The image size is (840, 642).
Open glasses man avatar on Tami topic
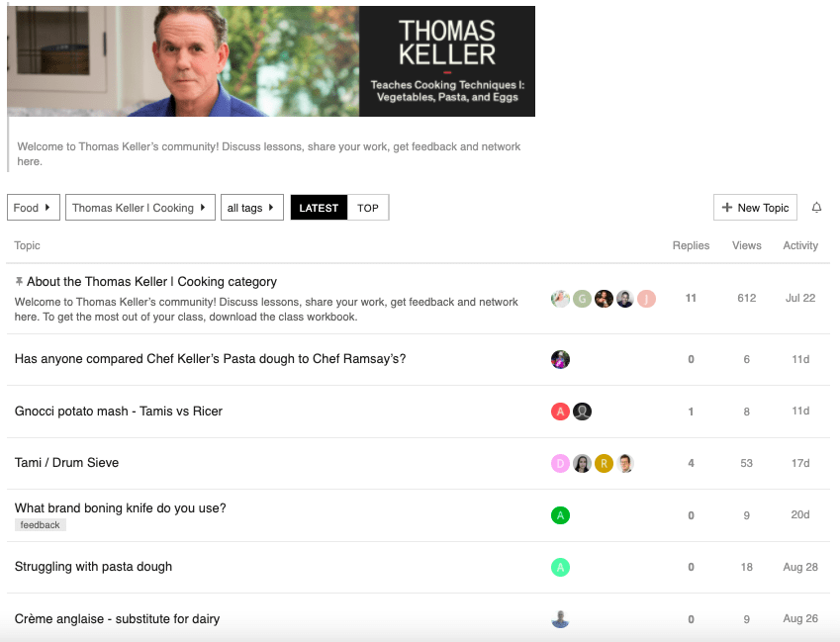pyautogui.click(x=625, y=463)
